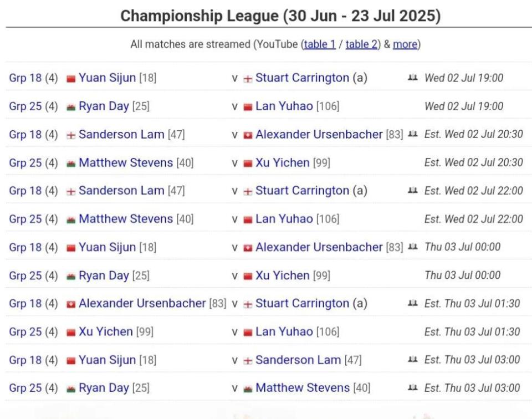Click spectator icon on Yuan Sijun v Ursenbacher row

(x=412, y=247)
